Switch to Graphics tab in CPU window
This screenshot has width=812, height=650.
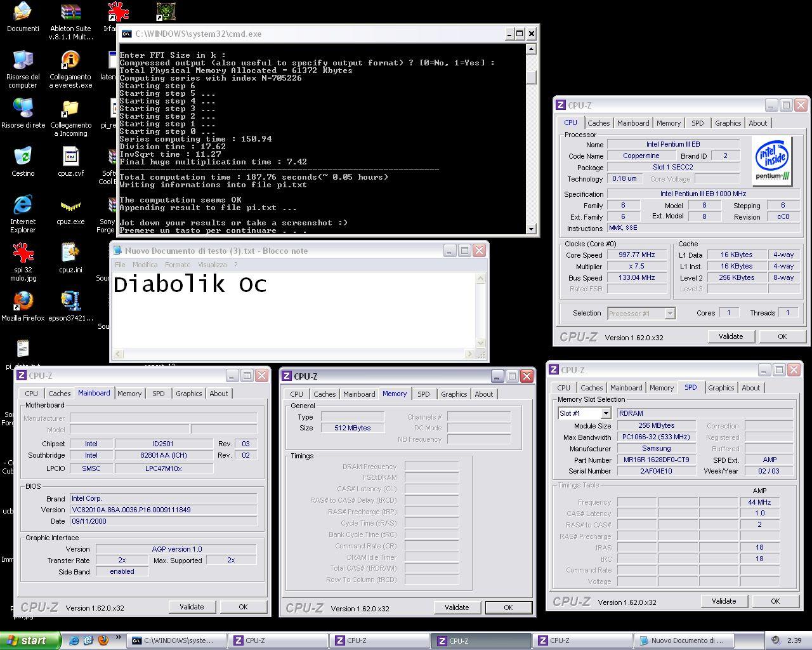point(728,123)
